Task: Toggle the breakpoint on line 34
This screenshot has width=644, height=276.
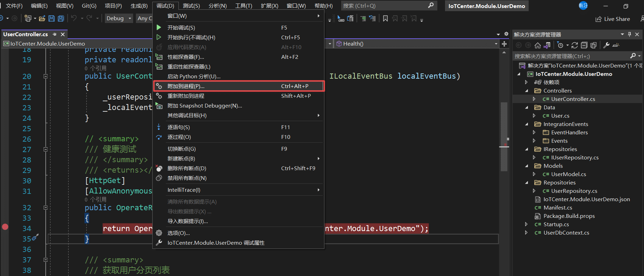Action: click(x=5, y=227)
